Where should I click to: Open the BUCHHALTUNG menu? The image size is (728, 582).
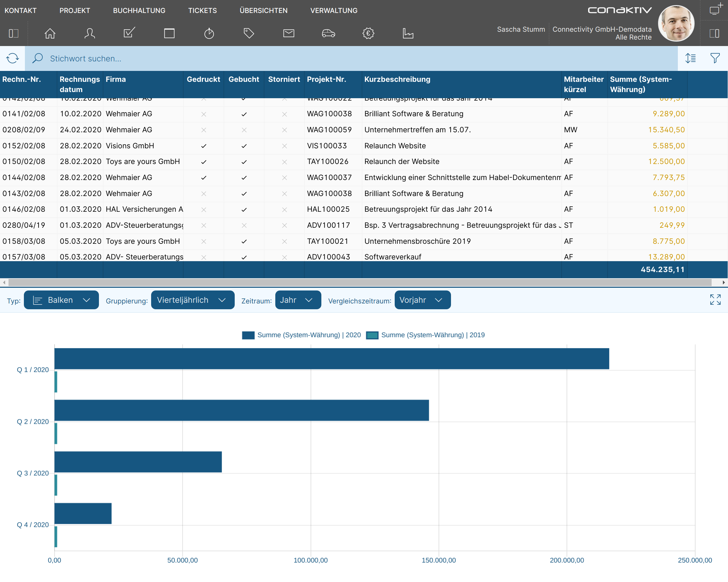tap(139, 11)
